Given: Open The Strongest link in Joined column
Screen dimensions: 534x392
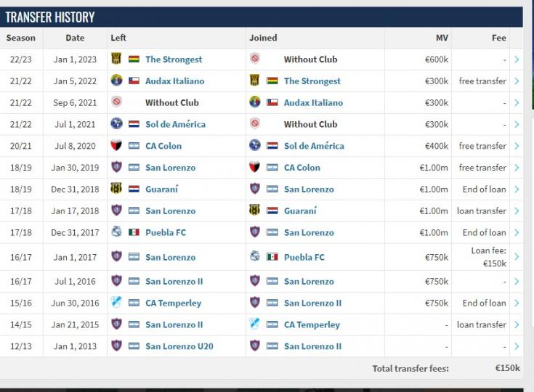Looking at the screenshot, I should (312, 81).
